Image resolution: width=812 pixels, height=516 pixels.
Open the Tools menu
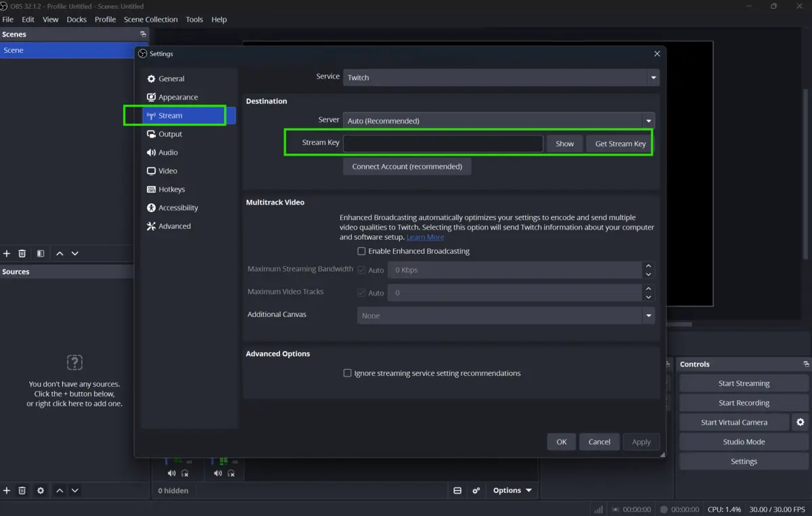click(x=194, y=20)
